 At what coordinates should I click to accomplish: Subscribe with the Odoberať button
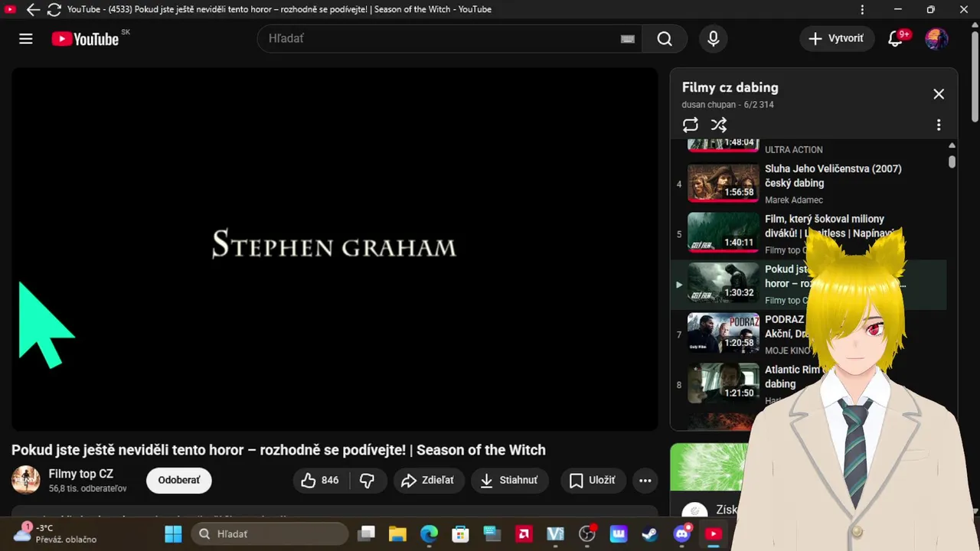pyautogui.click(x=178, y=480)
